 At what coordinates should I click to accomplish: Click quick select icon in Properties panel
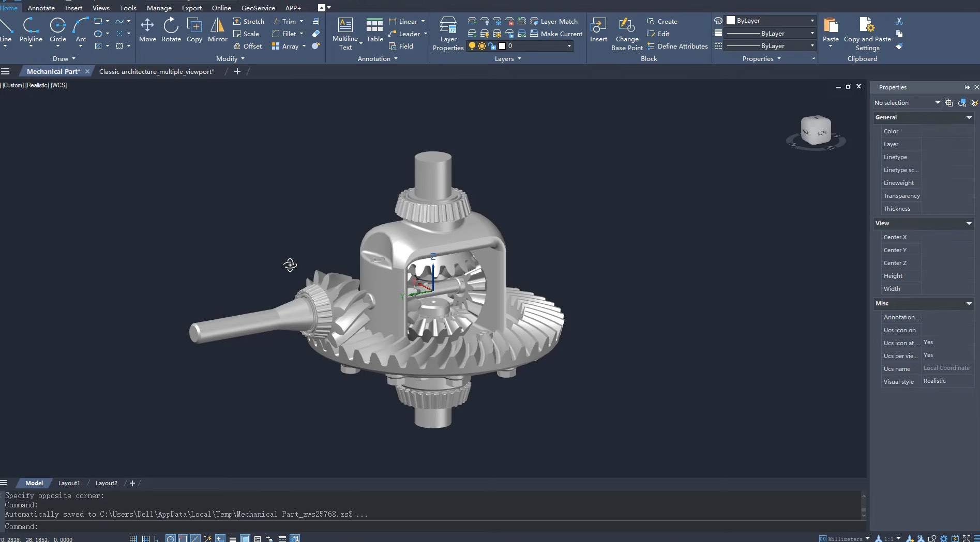[974, 103]
